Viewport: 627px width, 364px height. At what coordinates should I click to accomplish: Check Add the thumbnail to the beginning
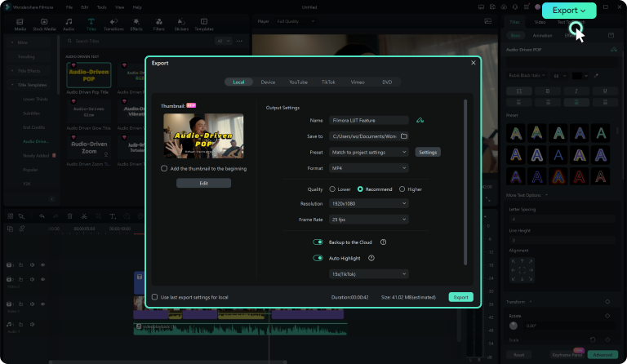click(164, 168)
